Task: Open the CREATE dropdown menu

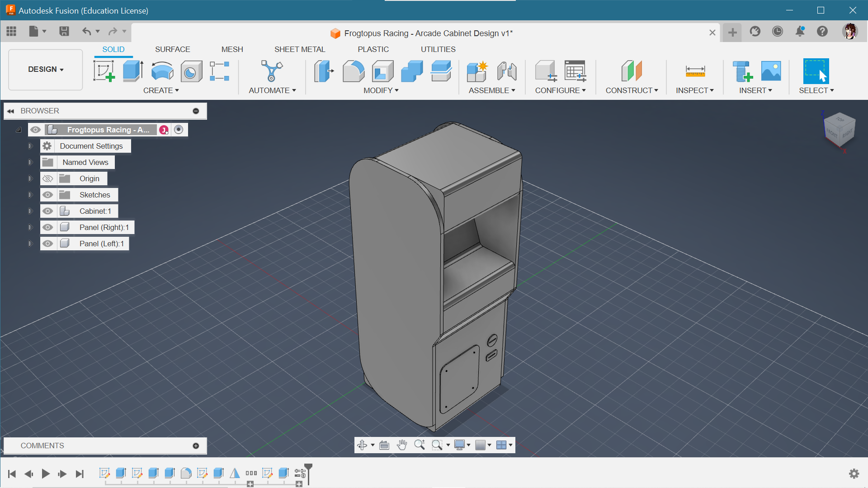Action: point(161,90)
